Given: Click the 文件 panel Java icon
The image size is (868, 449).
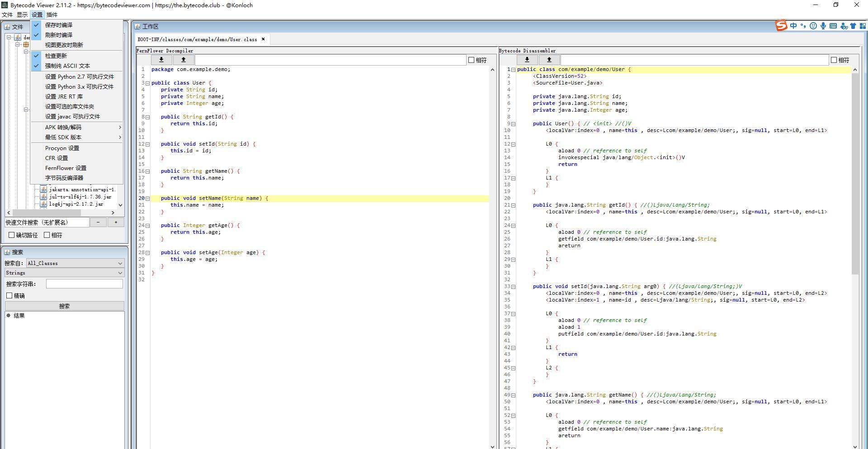Looking at the screenshot, I should pyautogui.click(x=7, y=27).
